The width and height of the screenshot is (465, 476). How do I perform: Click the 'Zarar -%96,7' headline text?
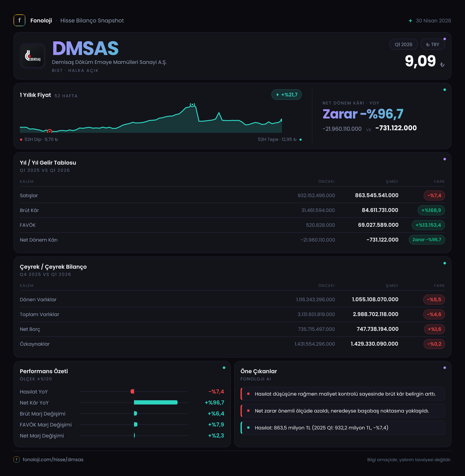tap(363, 114)
